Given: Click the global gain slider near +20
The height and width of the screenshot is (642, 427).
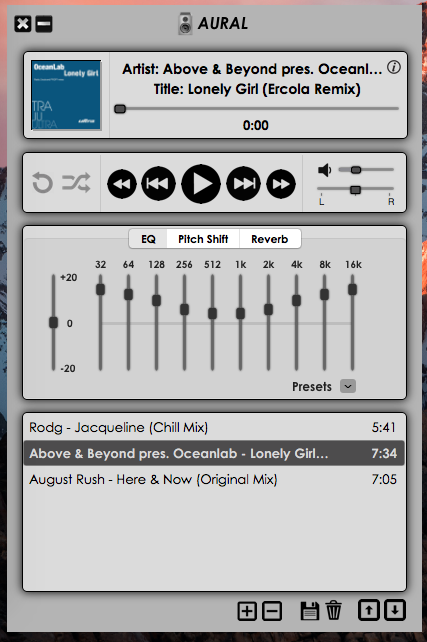Looking at the screenshot, I should 53,322.
